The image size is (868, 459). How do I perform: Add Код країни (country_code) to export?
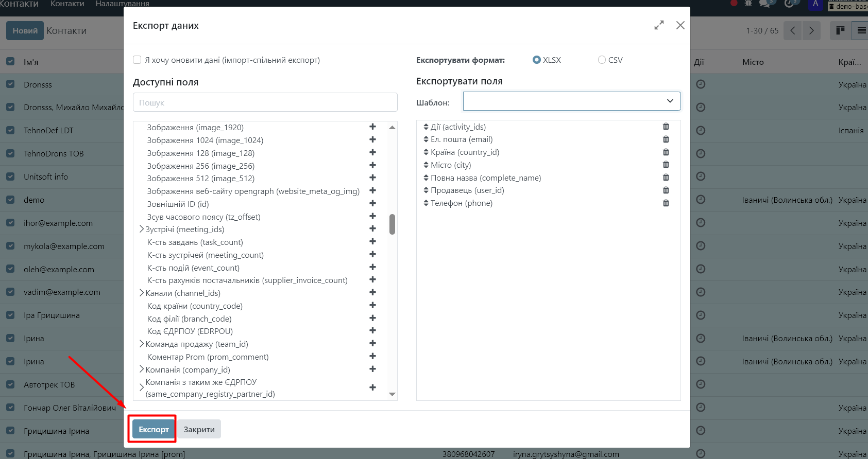click(372, 306)
